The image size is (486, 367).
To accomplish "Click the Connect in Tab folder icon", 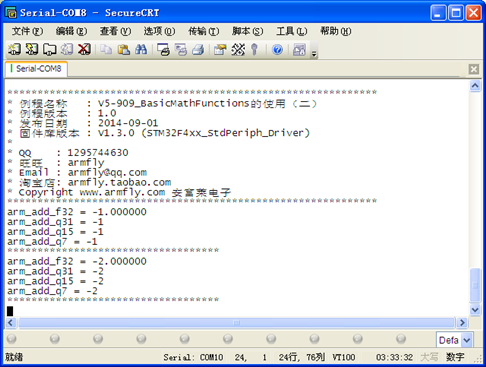I will point(50,50).
